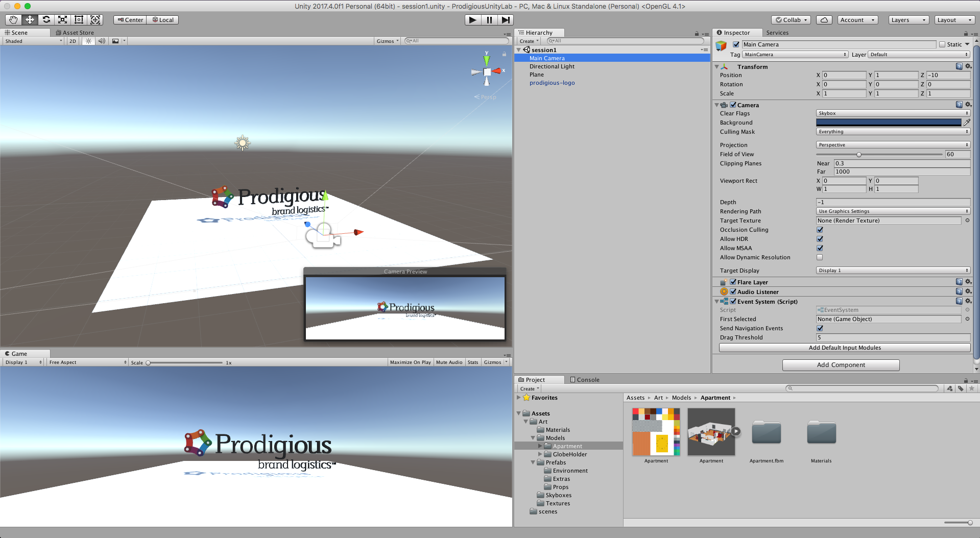Open the Layer dropdown Default
This screenshot has width=980, height=538.
919,55
